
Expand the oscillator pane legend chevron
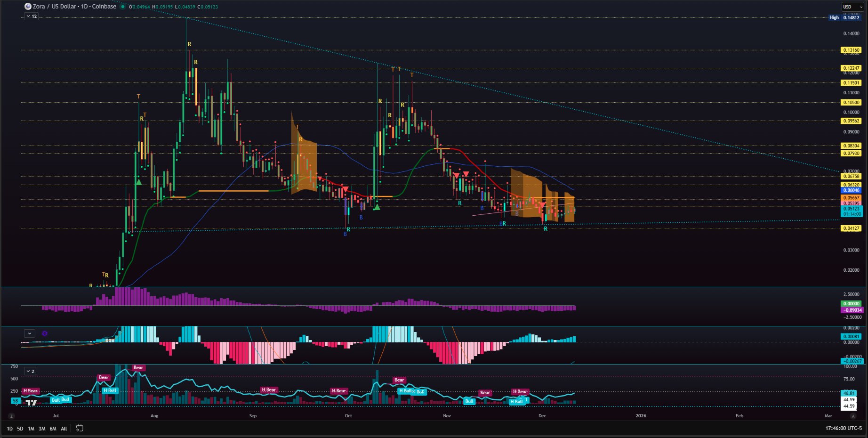(30, 333)
